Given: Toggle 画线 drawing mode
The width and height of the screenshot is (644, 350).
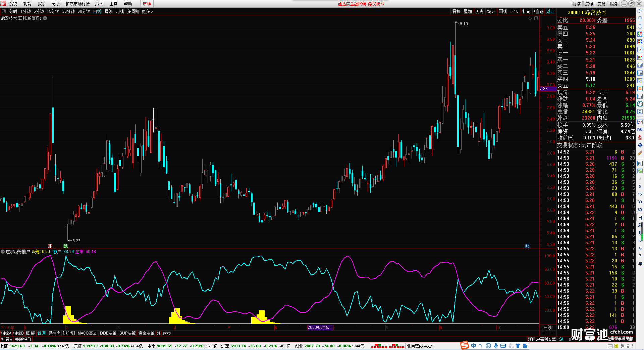Looking at the screenshot, I should pos(503,11).
